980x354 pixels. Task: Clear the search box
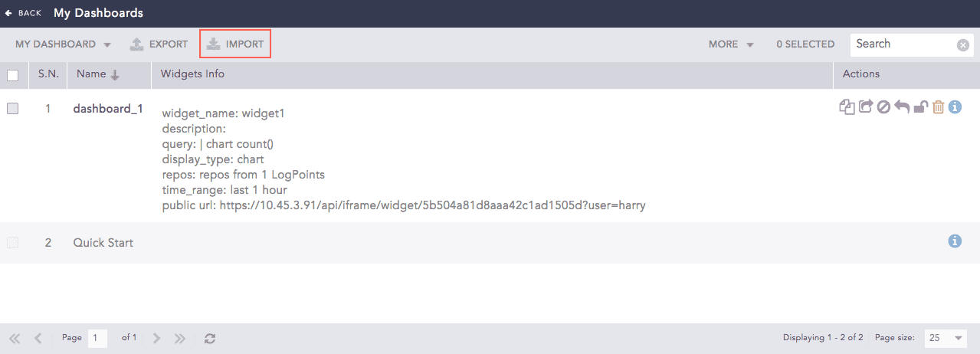point(963,45)
